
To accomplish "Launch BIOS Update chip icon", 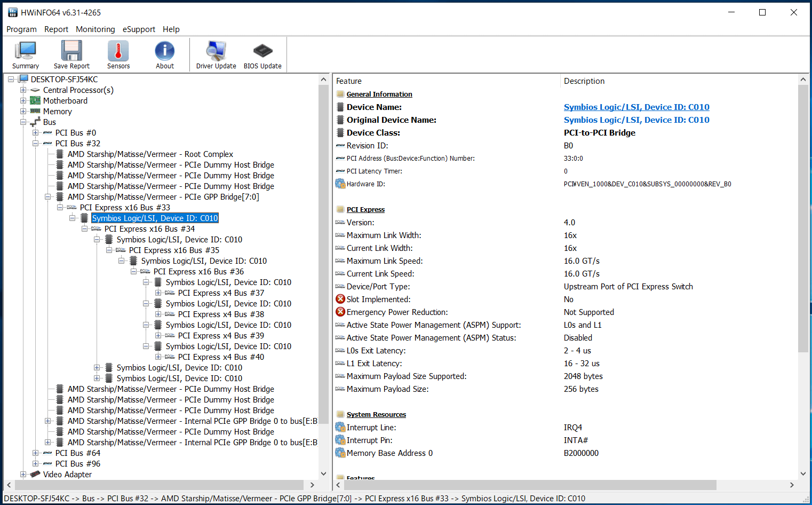I will click(262, 51).
